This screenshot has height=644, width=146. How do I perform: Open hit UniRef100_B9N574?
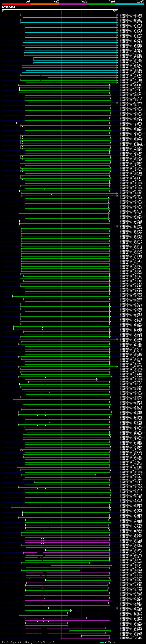131,22
